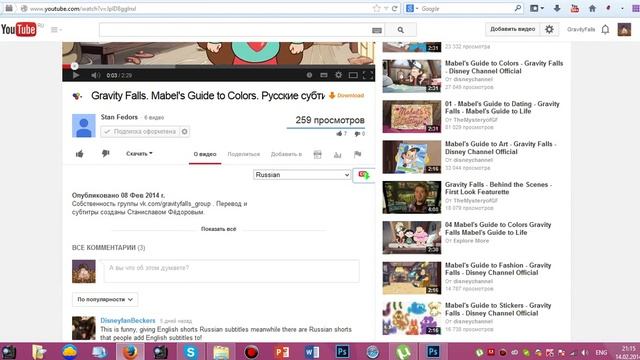Open the on-screen keyboard icon in search

377,30
